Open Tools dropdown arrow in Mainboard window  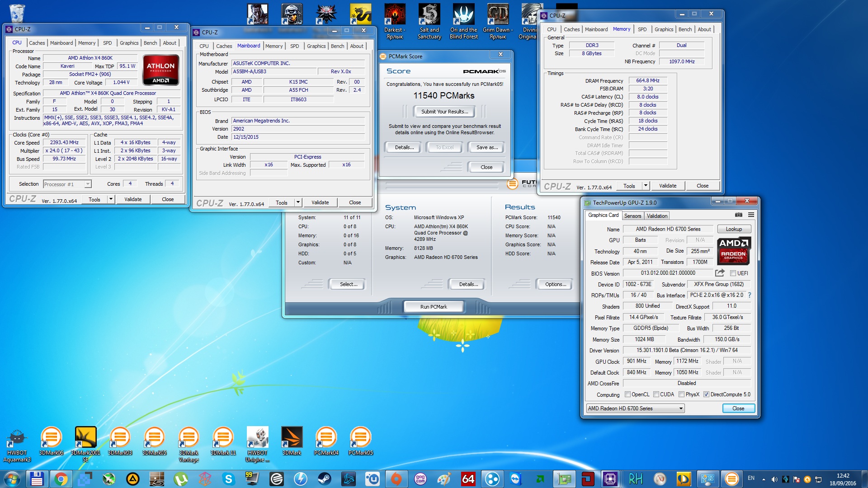[298, 202]
